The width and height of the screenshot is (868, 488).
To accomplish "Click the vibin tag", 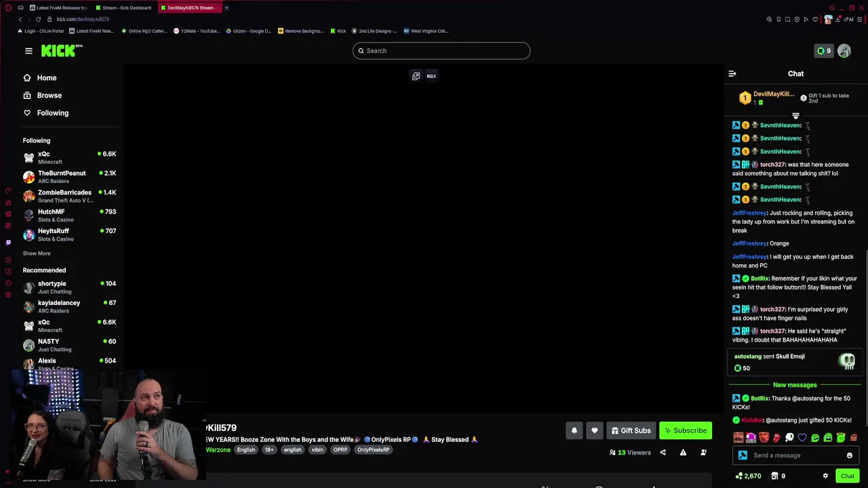I will pyautogui.click(x=317, y=450).
